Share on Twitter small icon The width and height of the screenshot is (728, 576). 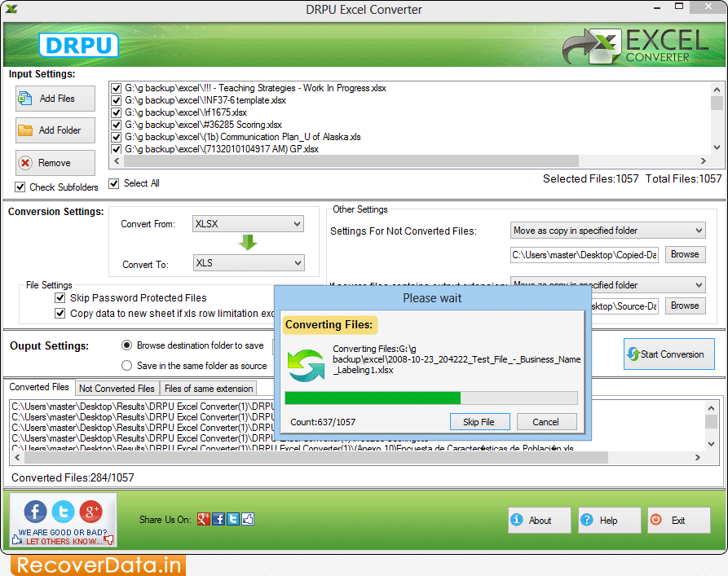tap(233, 519)
